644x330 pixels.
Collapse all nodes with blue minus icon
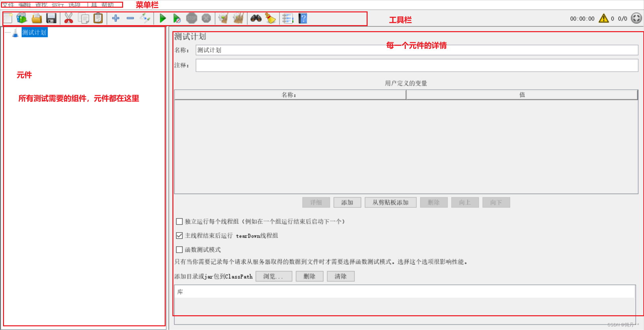click(x=130, y=18)
